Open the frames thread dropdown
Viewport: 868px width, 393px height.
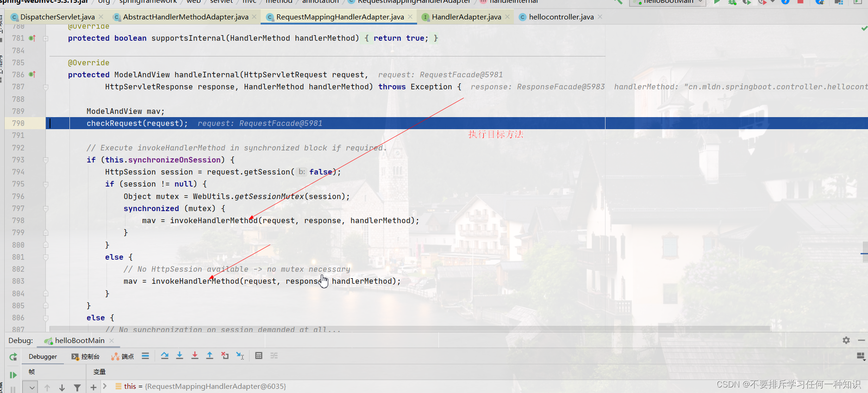[x=31, y=387]
